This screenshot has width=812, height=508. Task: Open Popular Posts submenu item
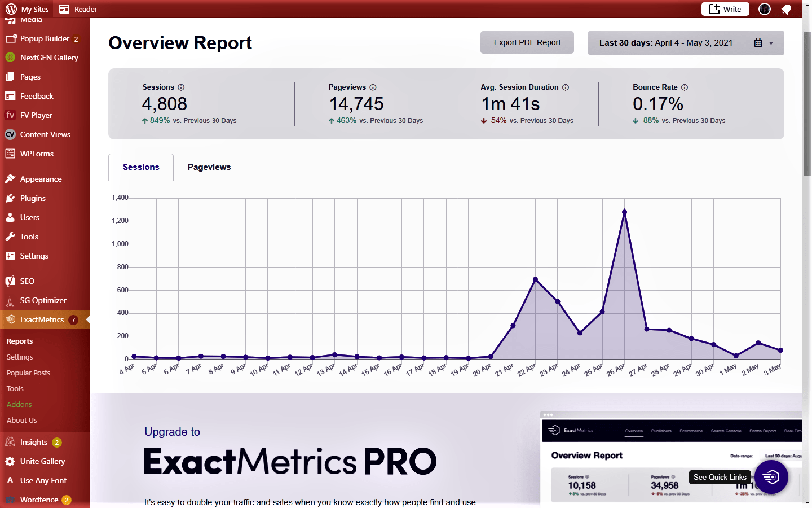point(28,373)
